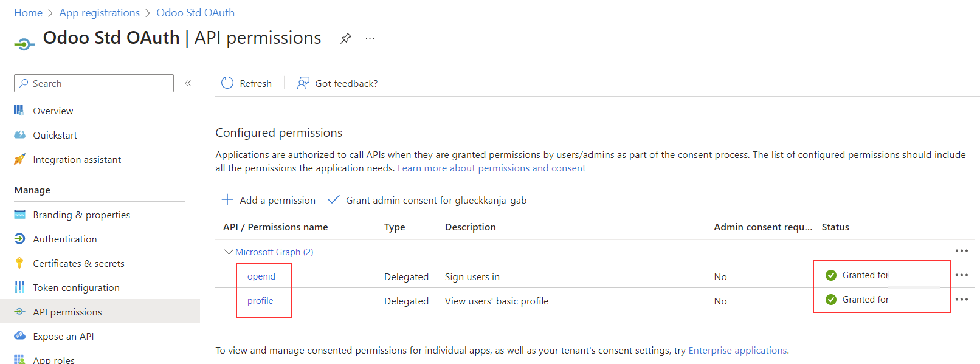Click the plus icon to add a permission
The height and width of the screenshot is (364, 980).
227,200
